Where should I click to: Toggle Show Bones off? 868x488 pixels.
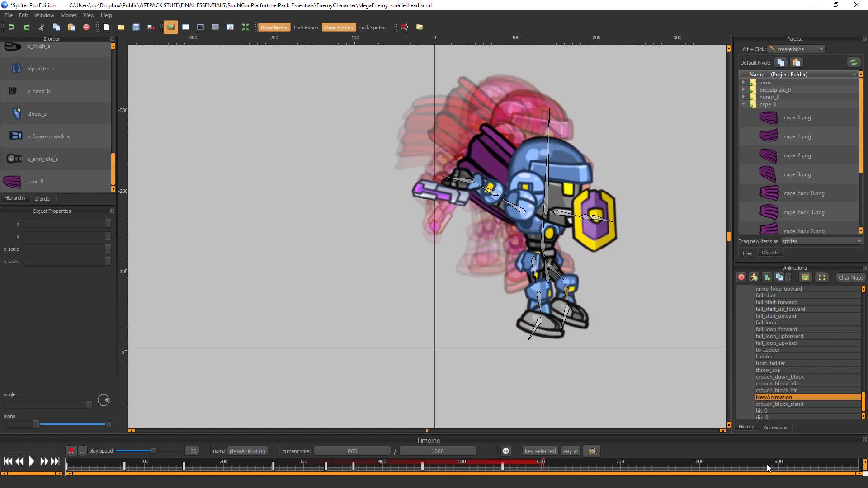274,28
